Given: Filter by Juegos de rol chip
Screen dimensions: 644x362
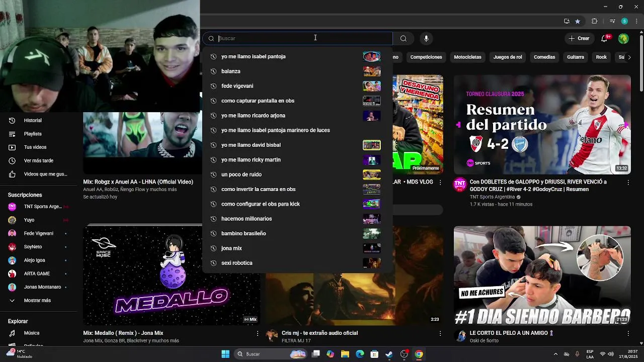Looking at the screenshot, I should coord(508,57).
